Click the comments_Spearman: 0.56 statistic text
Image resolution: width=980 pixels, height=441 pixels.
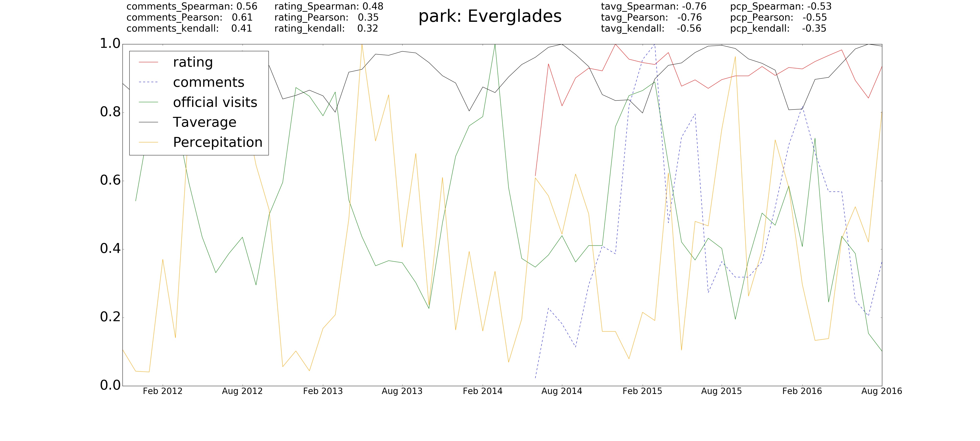click(192, 6)
